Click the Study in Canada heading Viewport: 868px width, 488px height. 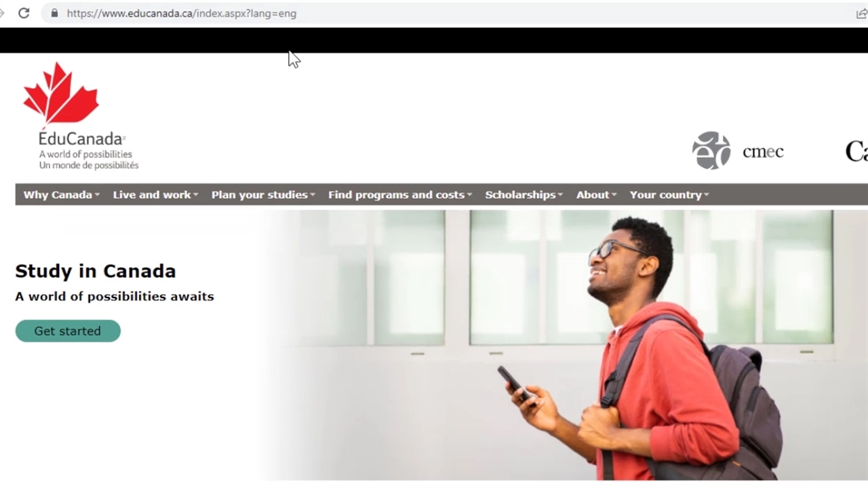pyautogui.click(x=96, y=271)
